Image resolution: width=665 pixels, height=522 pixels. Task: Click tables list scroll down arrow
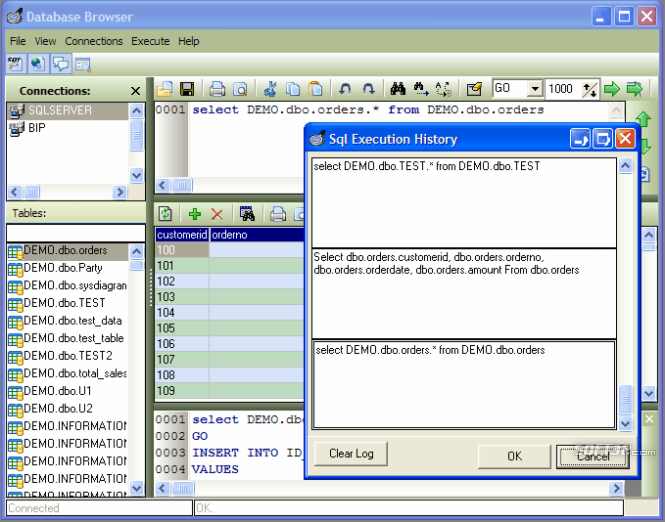[137, 488]
